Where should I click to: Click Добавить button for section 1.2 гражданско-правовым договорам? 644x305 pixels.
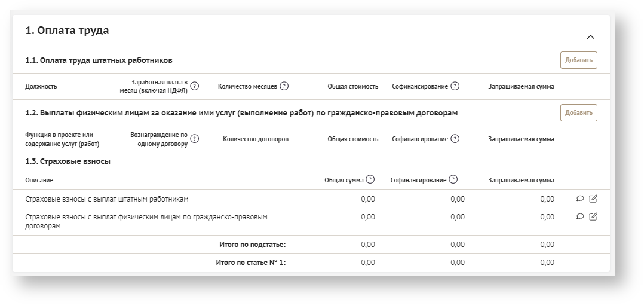coord(578,113)
